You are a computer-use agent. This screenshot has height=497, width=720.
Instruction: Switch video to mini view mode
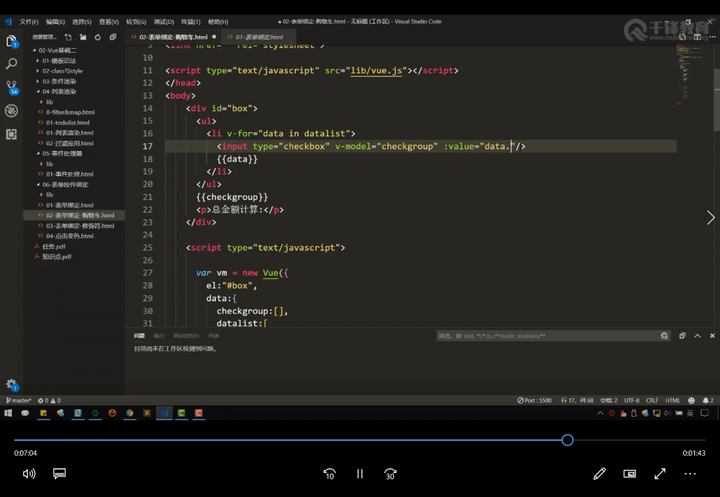[x=630, y=474]
